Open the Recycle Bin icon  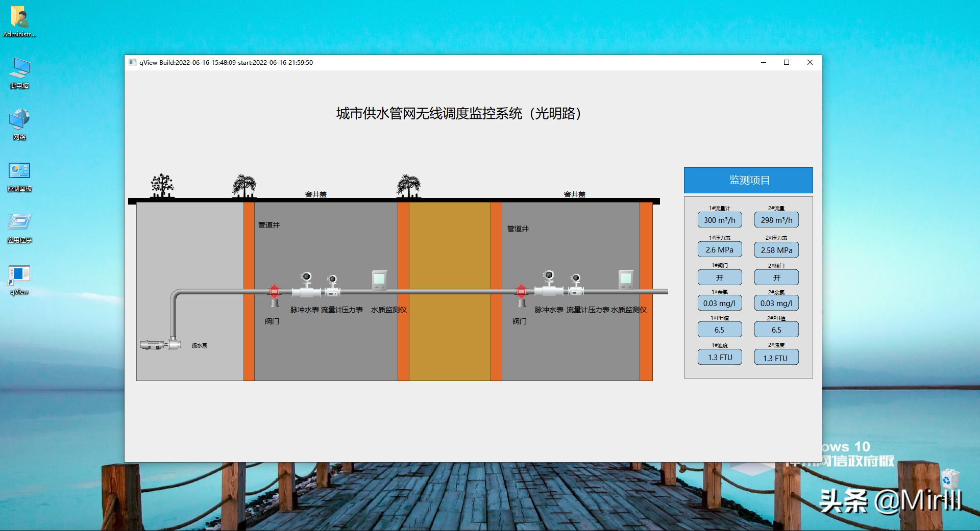950,479
